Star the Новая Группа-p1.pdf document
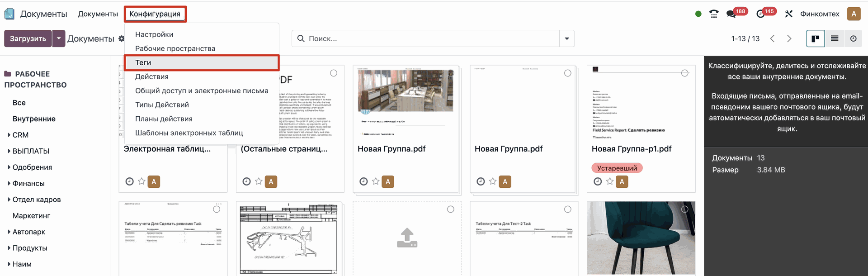Image resolution: width=868 pixels, height=276 pixels. (x=610, y=181)
